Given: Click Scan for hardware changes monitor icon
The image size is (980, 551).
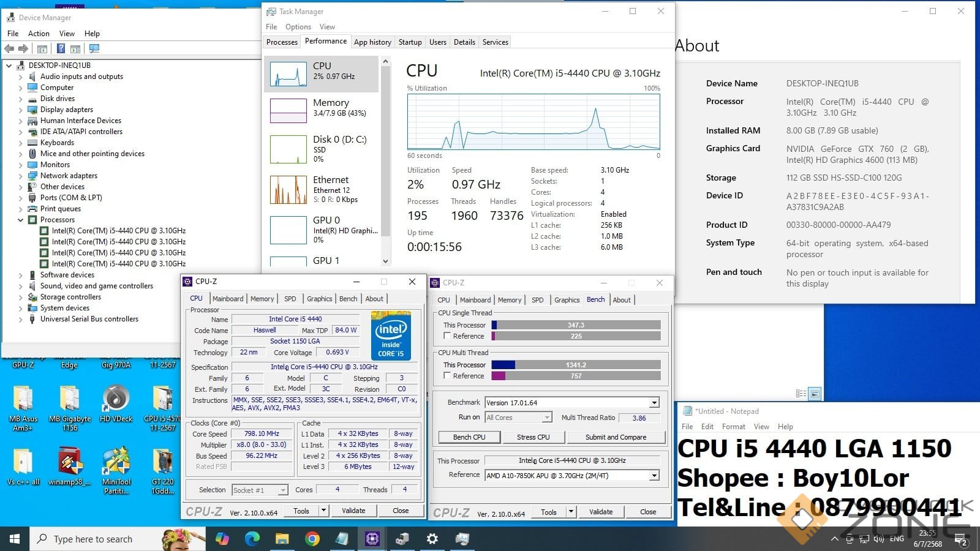Looking at the screenshot, I should click(94, 48).
